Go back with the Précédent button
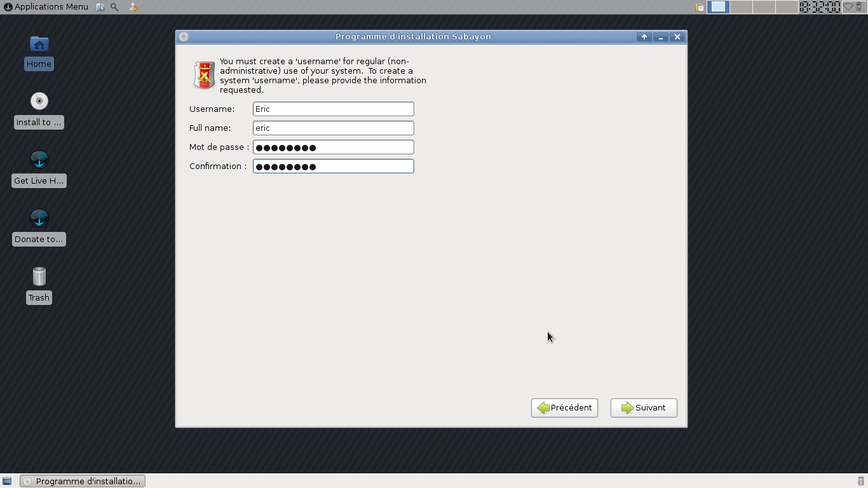Screen dimensions: 868x488 (564, 408)
